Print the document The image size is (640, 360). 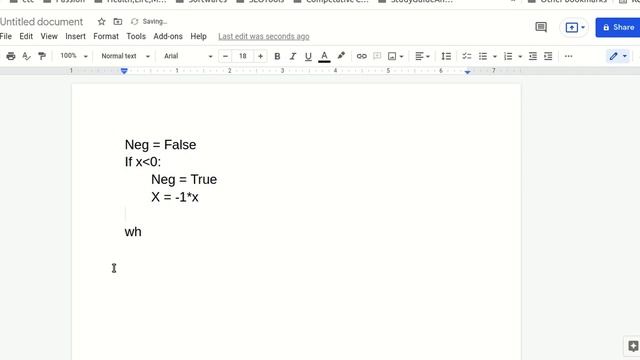(x=11, y=56)
